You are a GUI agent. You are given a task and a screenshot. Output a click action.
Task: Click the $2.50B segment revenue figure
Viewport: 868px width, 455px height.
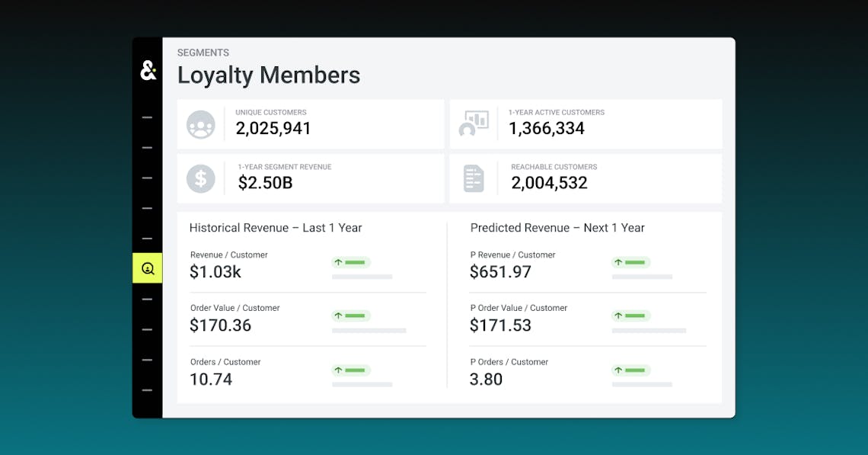[x=265, y=183]
